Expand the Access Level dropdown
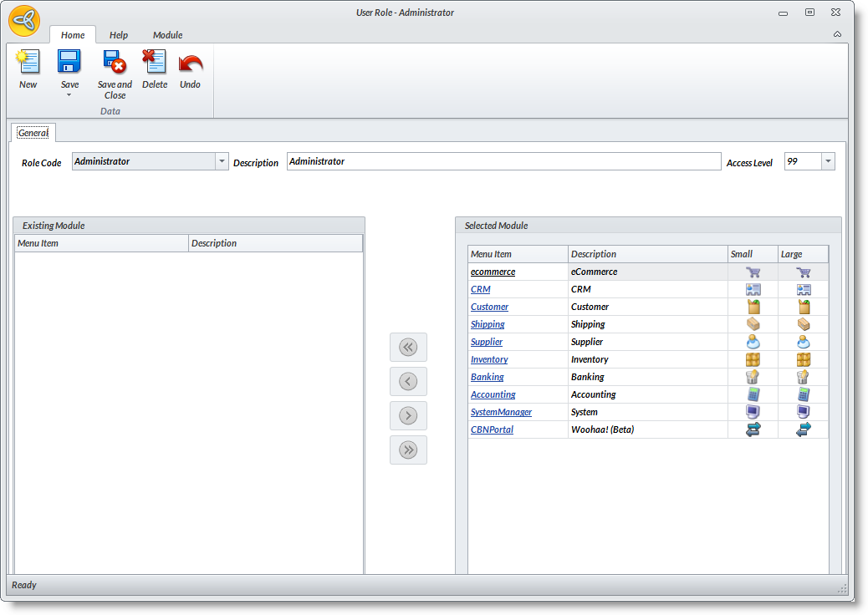868x615 pixels. 827,161
